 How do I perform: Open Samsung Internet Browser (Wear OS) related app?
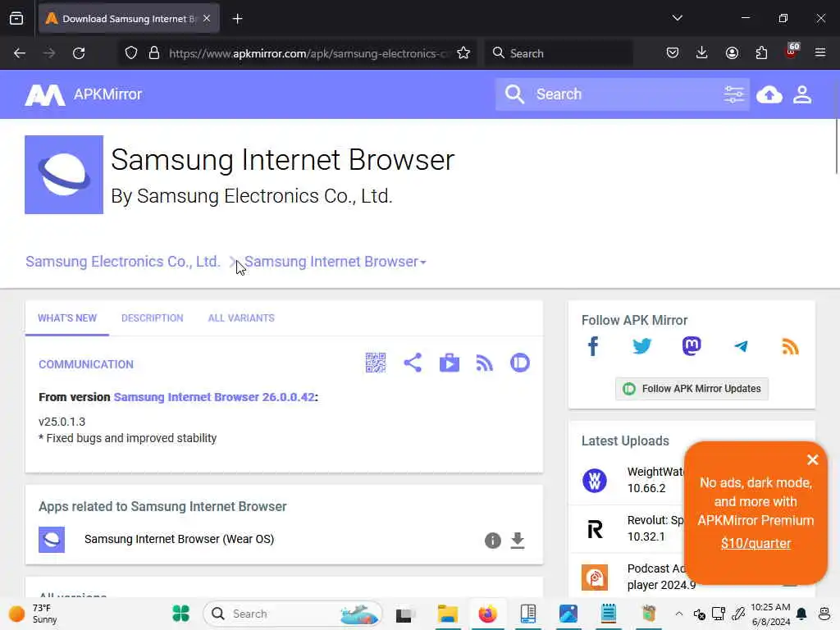click(x=179, y=539)
